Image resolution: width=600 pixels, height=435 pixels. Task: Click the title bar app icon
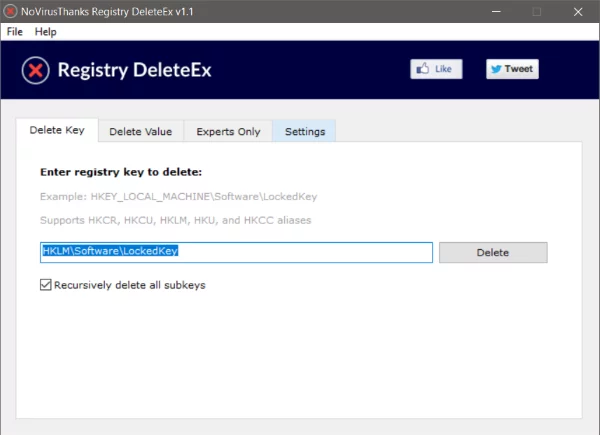click(x=10, y=11)
